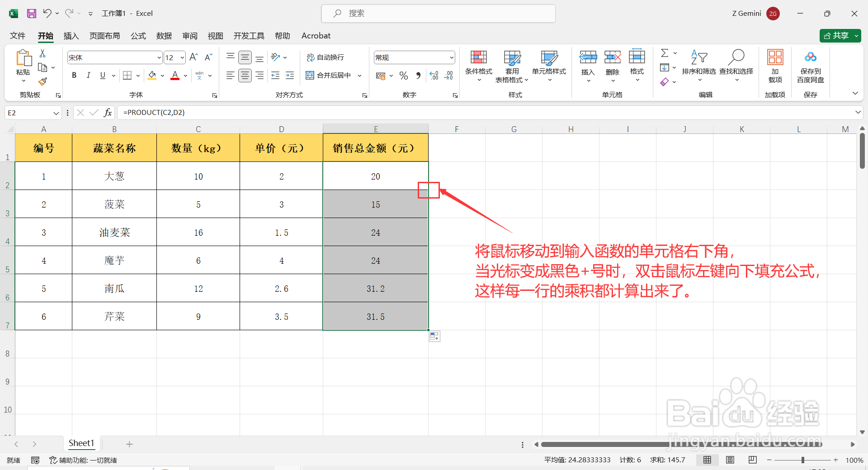Screen dimensions: 868x470
Task: Apply Percent Style to selection
Action: 404,75
